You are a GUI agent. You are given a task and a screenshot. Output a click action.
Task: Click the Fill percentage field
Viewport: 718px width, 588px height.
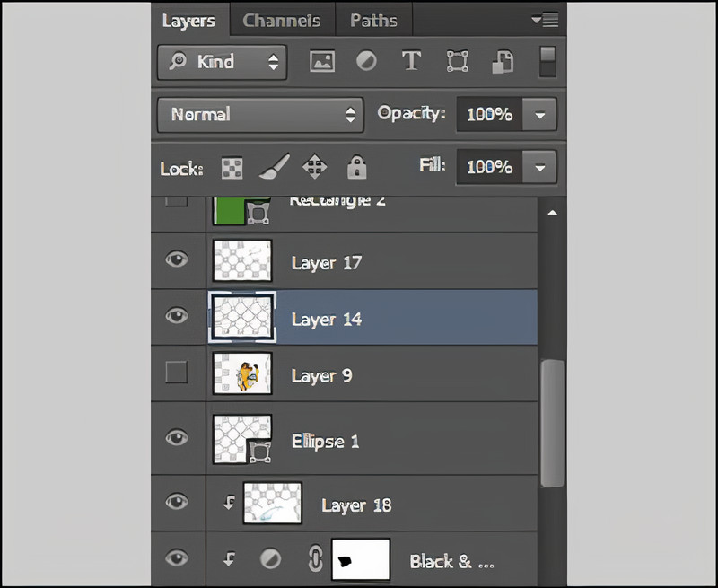click(x=489, y=167)
